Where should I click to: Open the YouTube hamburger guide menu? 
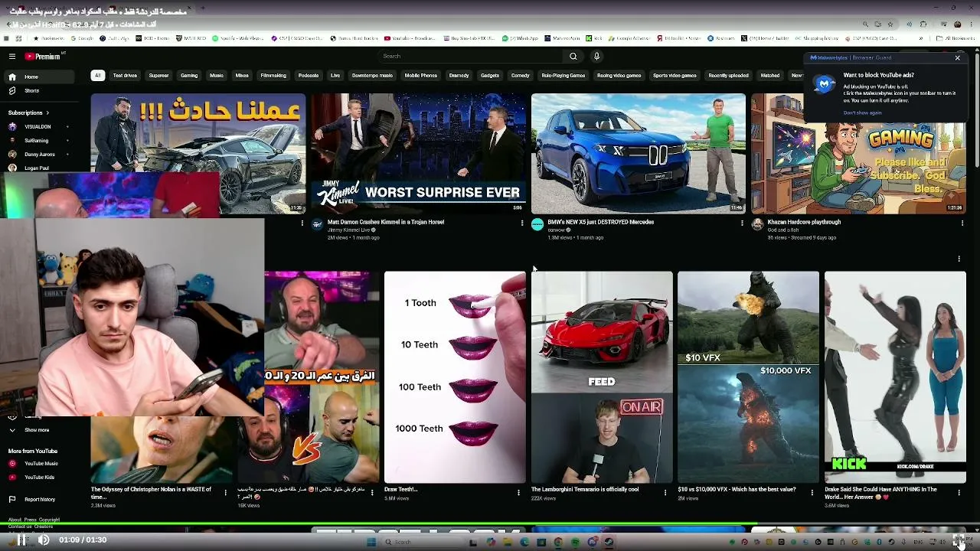(x=12, y=56)
